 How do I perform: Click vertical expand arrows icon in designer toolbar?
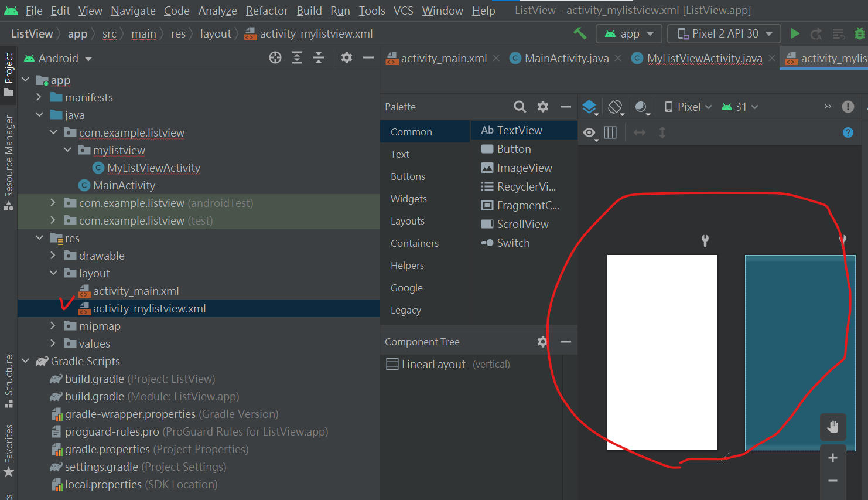tap(662, 132)
